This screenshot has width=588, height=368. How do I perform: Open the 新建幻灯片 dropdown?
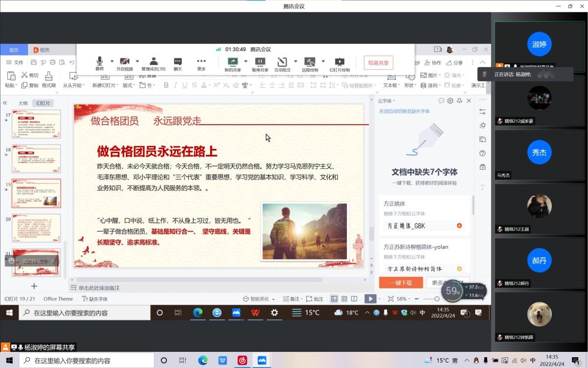(x=105, y=85)
